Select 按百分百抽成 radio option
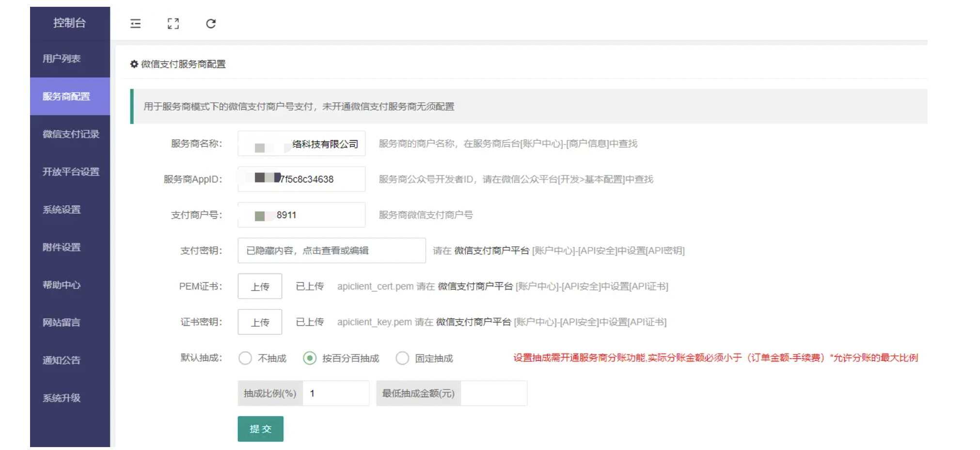Image resolution: width=980 pixels, height=450 pixels. [x=310, y=358]
